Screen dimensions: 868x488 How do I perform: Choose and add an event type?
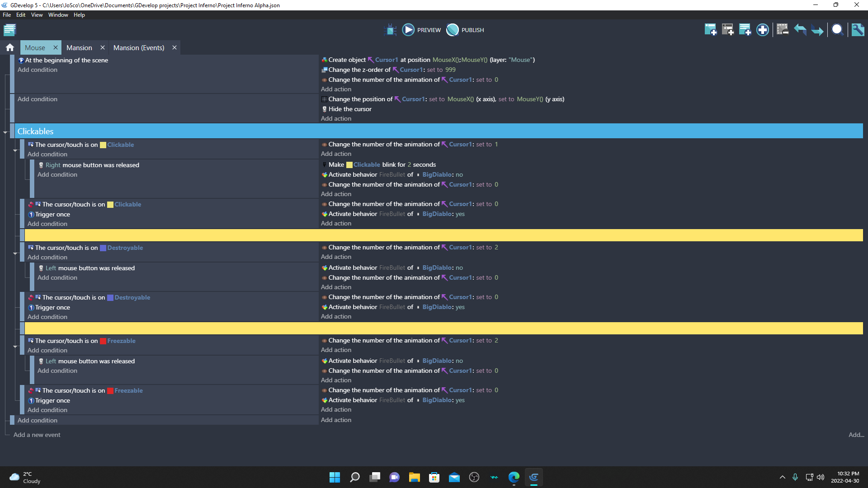[763, 30]
